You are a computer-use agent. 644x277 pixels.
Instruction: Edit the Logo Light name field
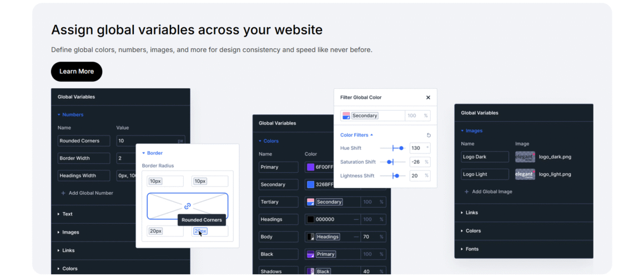click(485, 174)
